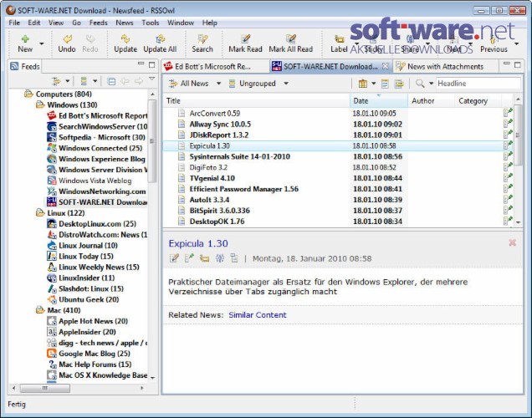Close the SOFT-WARE.NET Download tab
Viewport: 532px width, 418px height.
(x=385, y=66)
